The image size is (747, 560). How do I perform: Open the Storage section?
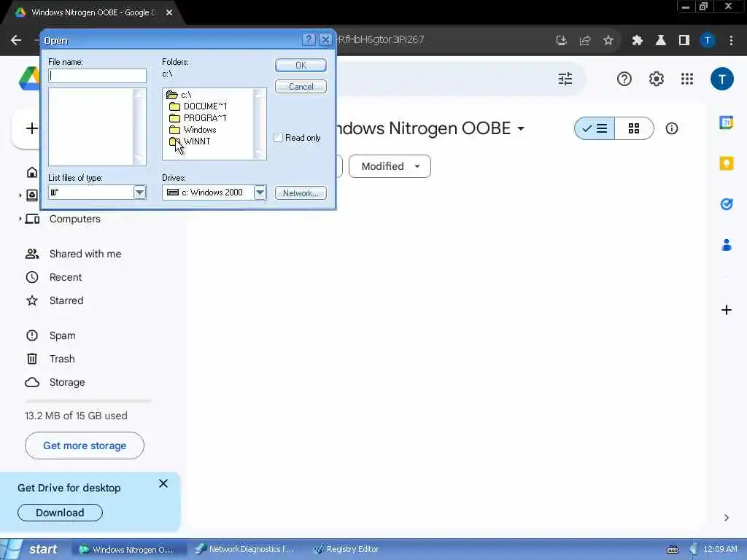pos(66,382)
